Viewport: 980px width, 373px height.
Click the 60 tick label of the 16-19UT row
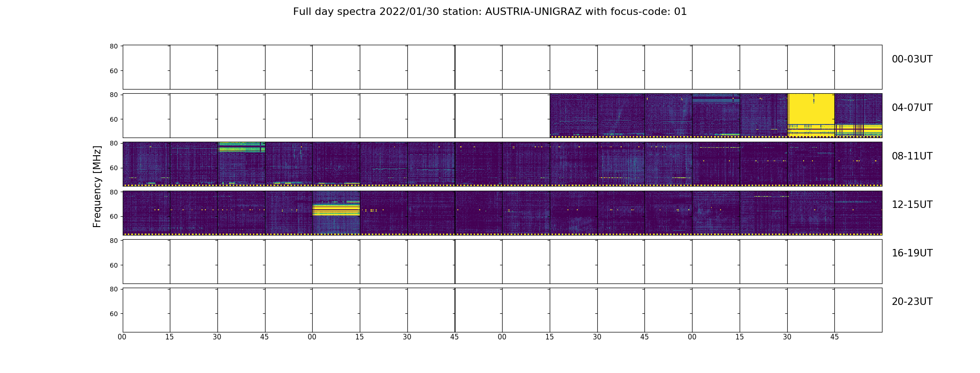click(113, 265)
